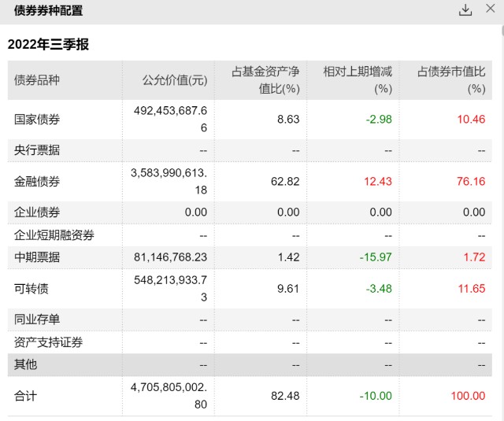Click the 债券券种配置 dialog title
Viewport: 504px width, 421px height.
[x=48, y=10]
